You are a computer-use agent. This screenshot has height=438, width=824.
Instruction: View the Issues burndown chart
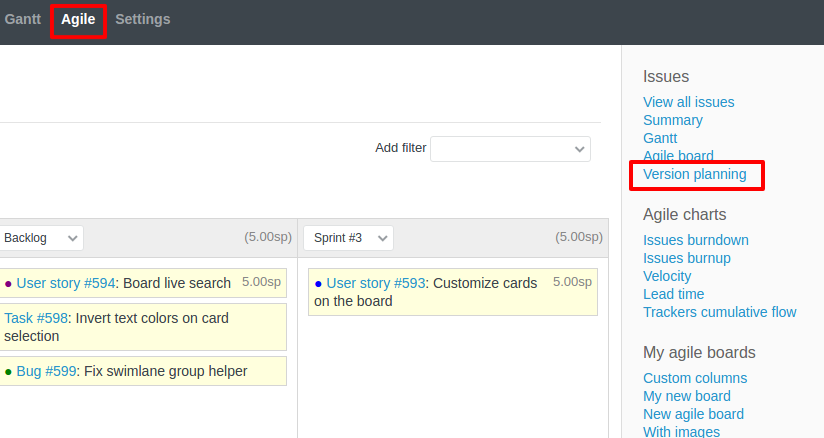[x=695, y=240]
